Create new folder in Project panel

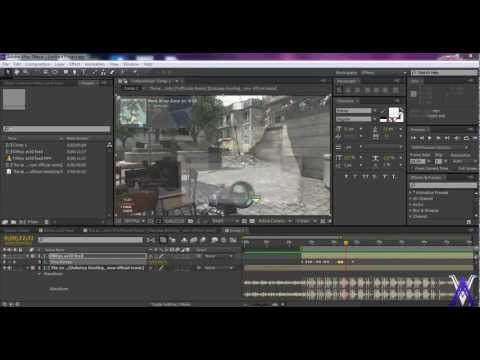pyautogui.click(x=13, y=222)
